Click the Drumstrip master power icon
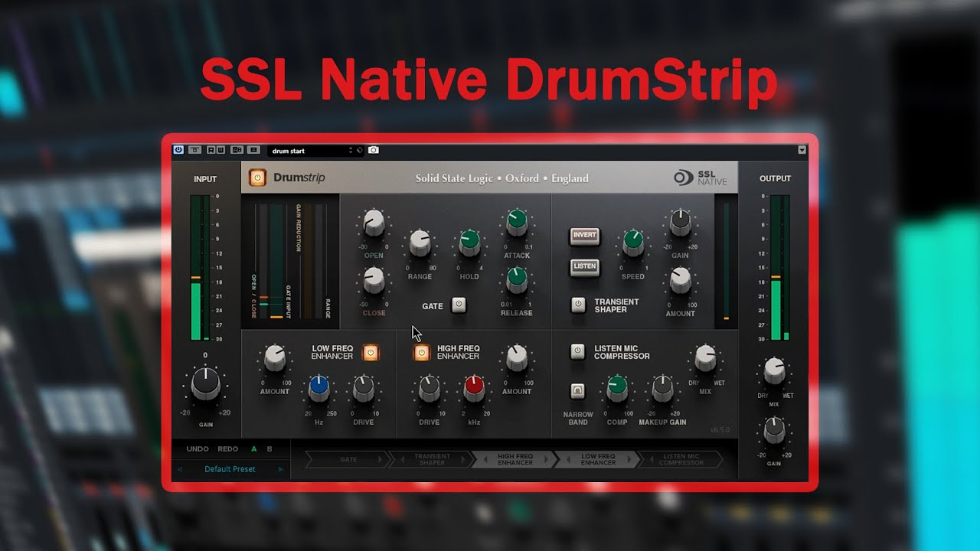980x551 pixels. click(257, 178)
